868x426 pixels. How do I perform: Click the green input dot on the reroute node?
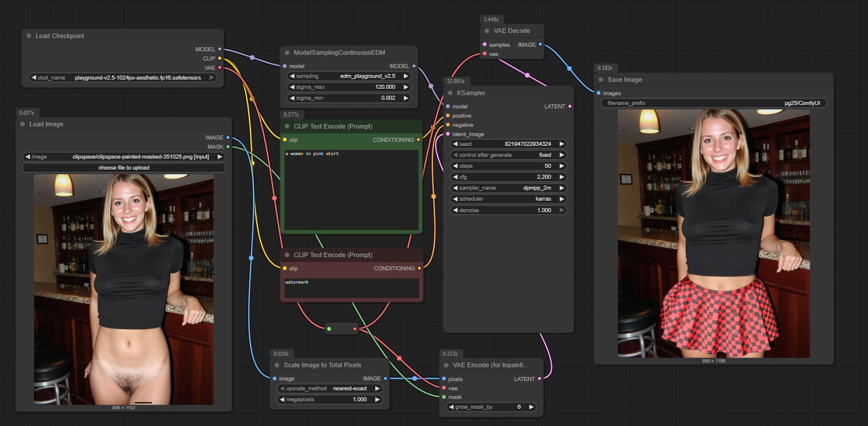point(329,329)
